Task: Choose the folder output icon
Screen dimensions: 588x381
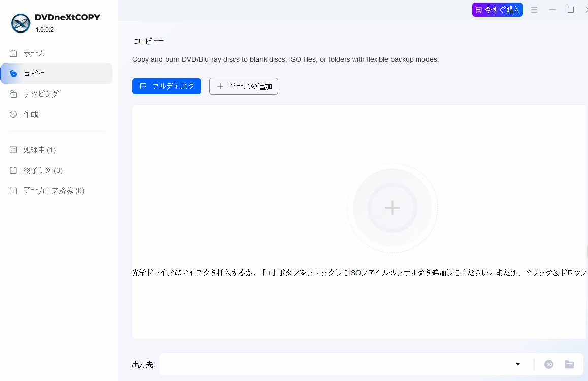Action: [569, 364]
